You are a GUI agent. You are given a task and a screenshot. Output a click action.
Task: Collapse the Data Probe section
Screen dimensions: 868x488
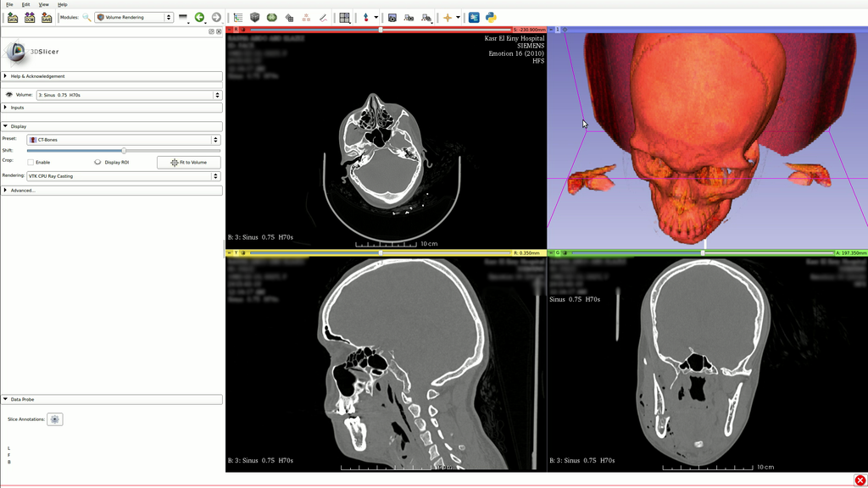[113, 399]
